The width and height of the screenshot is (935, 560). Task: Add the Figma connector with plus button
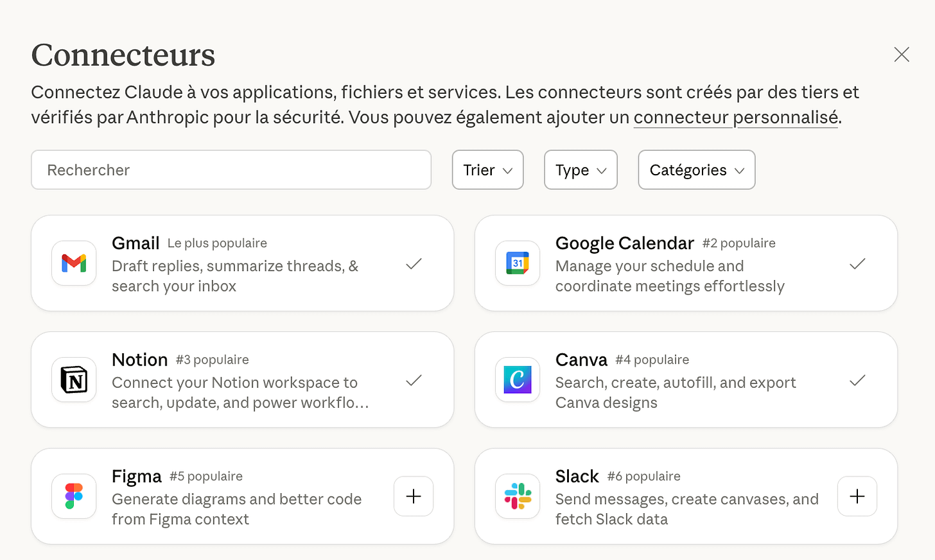tap(414, 496)
